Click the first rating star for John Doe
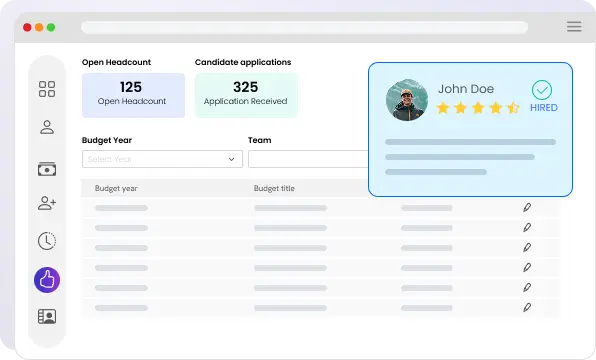Image resolution: width=596 pixels, height=360 pixels. tap(442, 108)
